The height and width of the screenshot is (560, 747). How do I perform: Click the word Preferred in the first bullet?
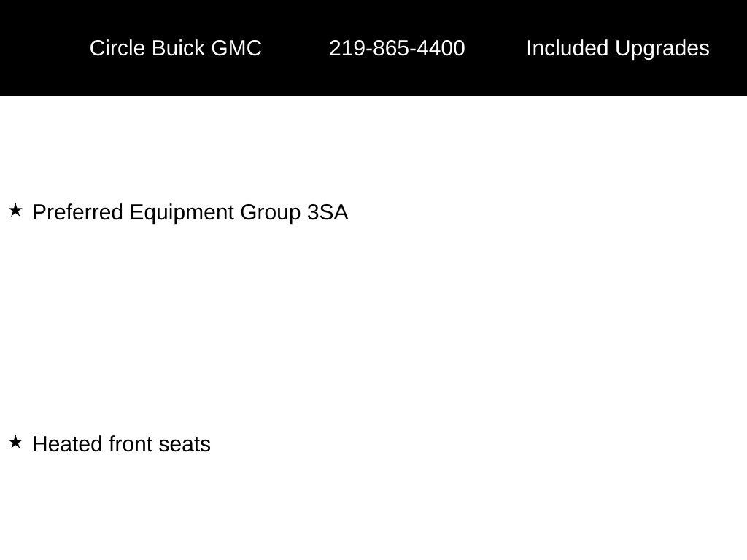pyautogui.click(x=77, y=212)
